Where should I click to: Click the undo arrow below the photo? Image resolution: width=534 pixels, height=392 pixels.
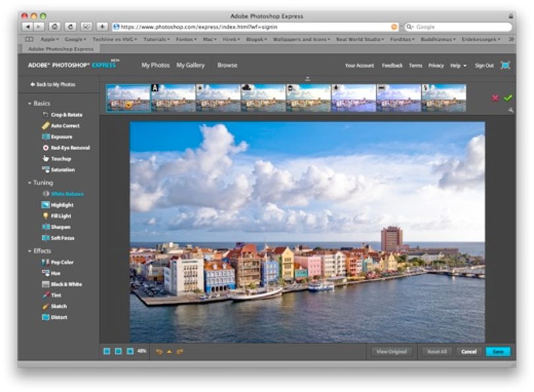pyautogui.click(x=159, y=352)
